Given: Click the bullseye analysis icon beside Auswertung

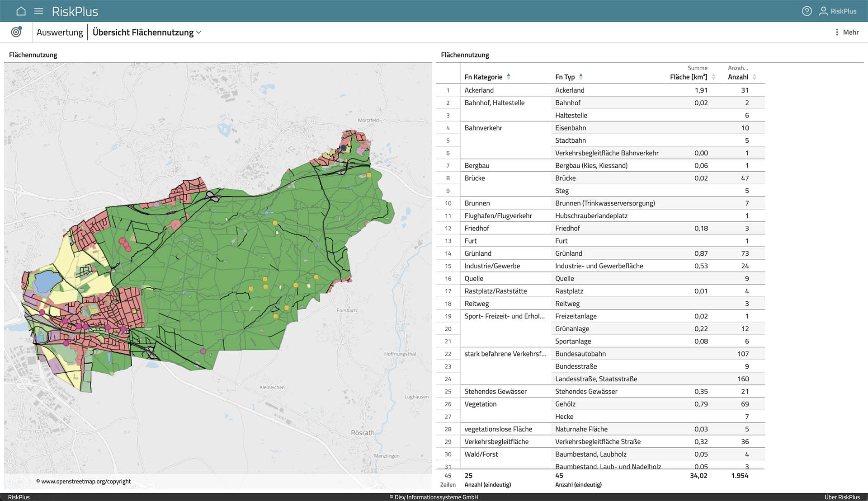Looking at the screenshot, I should [x=17, y=32].
